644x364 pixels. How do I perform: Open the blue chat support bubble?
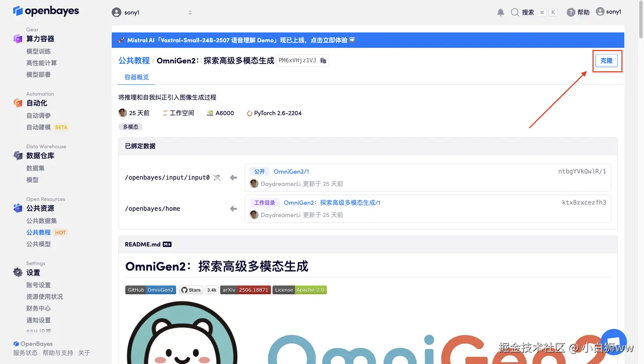[x=614, y=342]
